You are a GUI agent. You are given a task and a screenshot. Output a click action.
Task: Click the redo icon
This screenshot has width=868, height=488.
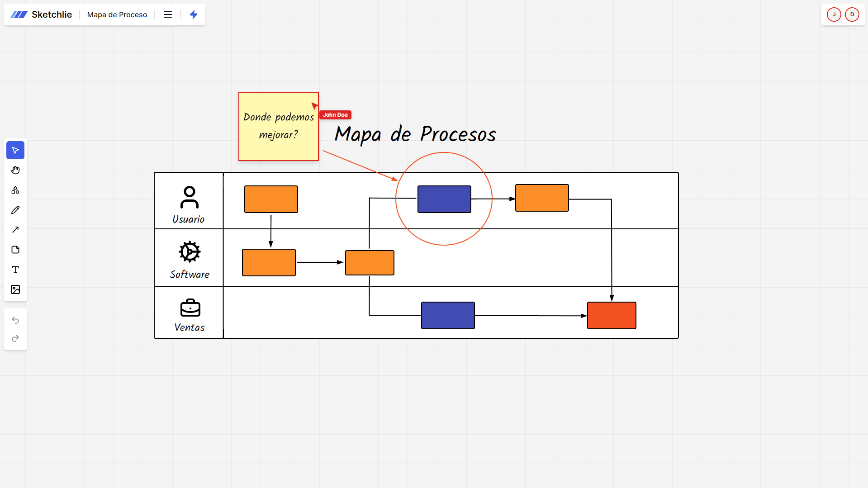point(15,338)
